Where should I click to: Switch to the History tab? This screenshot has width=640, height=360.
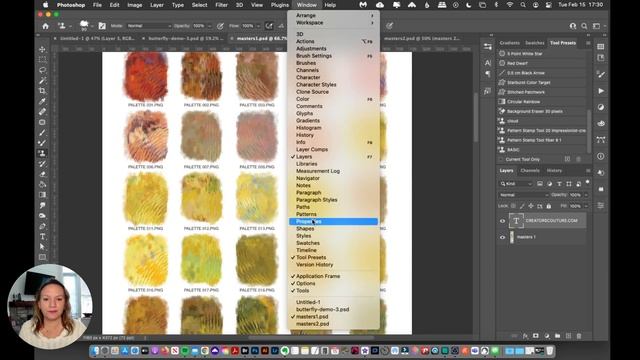(554, 171)
